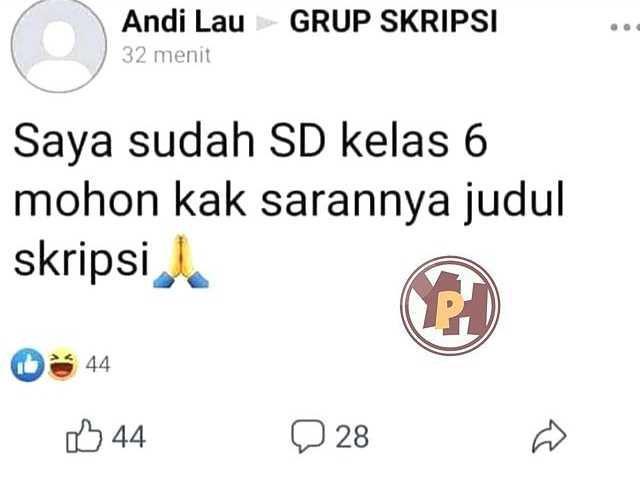Click the text 'mohon kak sarannya judul'

289,202
